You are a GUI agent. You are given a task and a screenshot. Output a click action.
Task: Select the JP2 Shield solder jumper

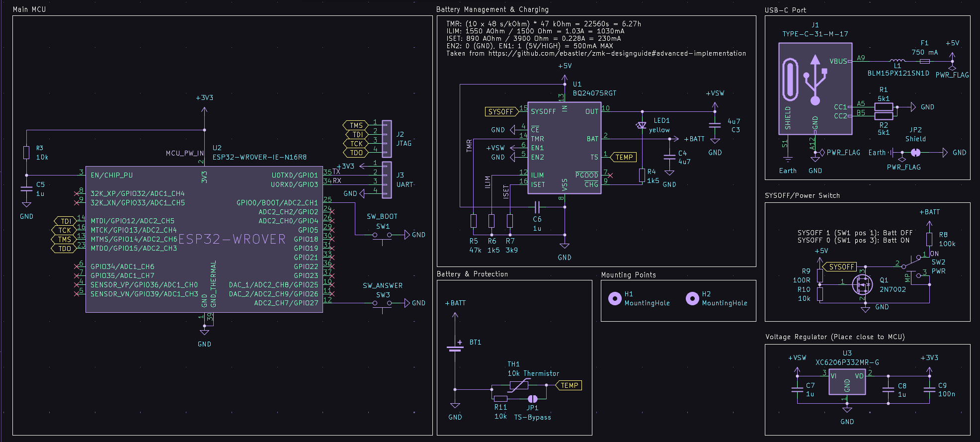pos(915,153)
